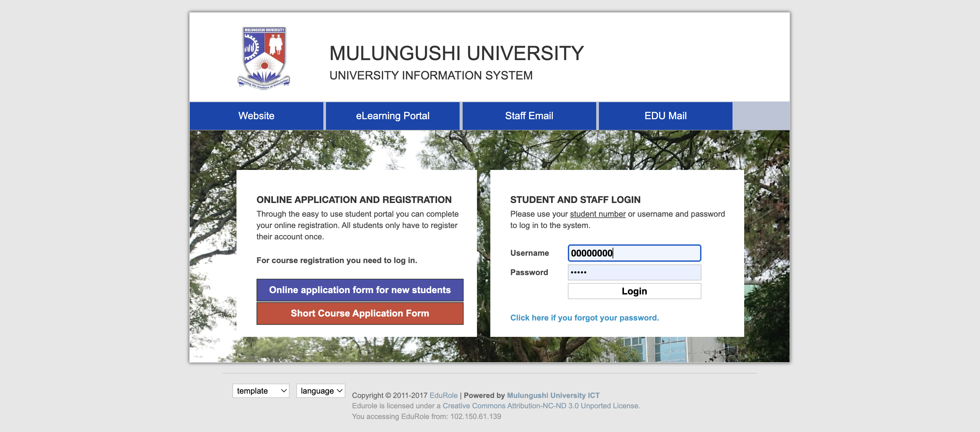This screenshot has height=432, width=980.
Task: Expand the language dropdown
Action: click(x=320, y=391)
